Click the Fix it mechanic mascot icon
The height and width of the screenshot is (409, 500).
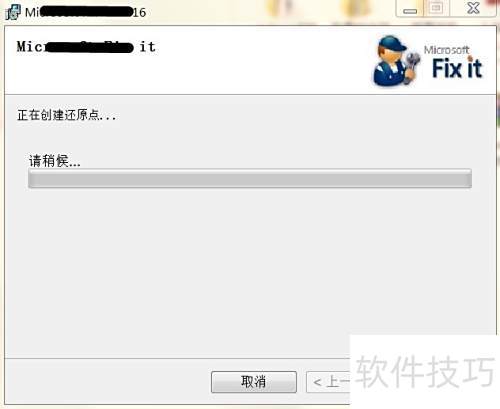point(396,60)
